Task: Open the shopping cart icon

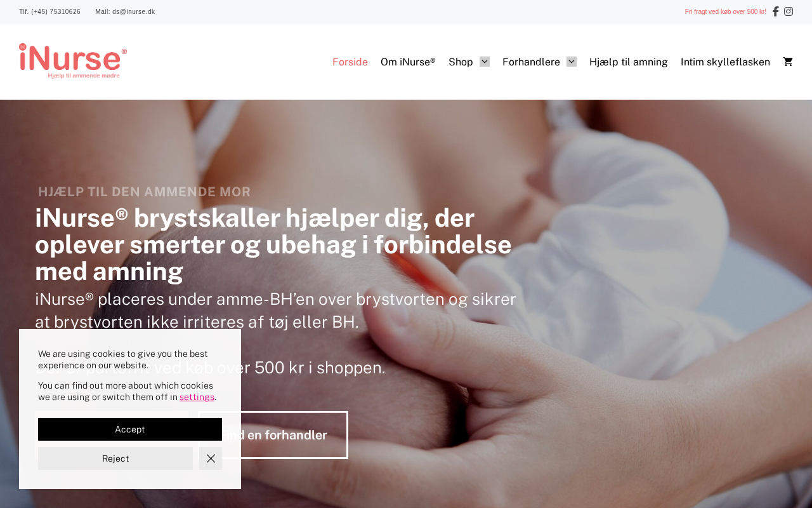Action: click(x=788, y=62)
